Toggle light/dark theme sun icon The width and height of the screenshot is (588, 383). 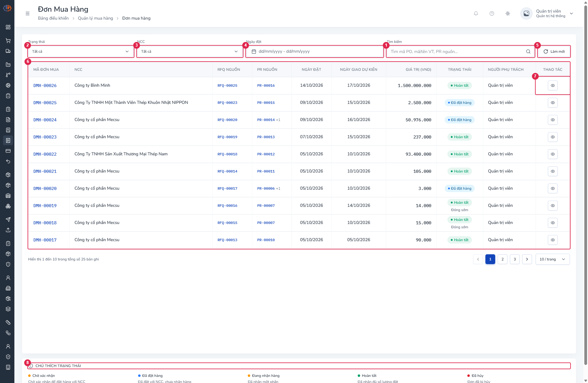coord(508,13)
